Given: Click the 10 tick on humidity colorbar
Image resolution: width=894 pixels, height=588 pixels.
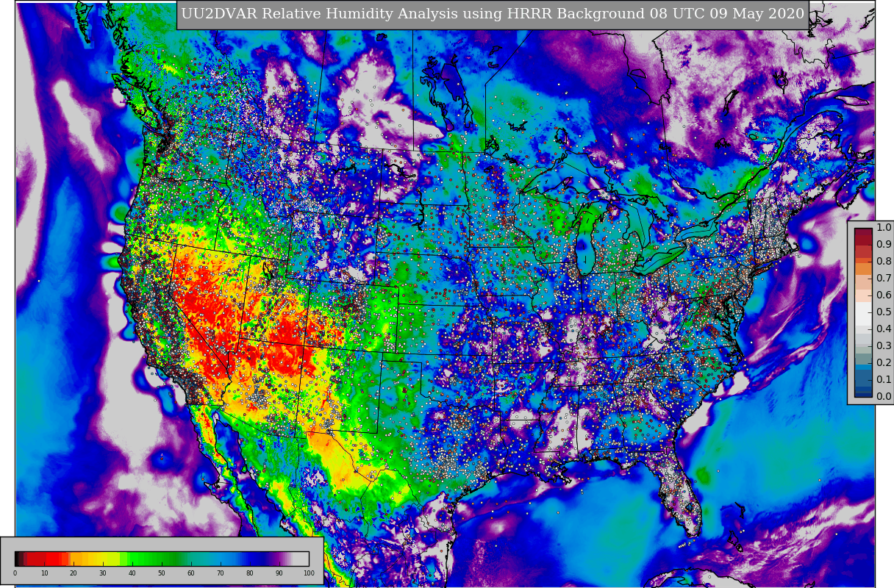Looking at the screenshot, I should click(x=44, y=573).
